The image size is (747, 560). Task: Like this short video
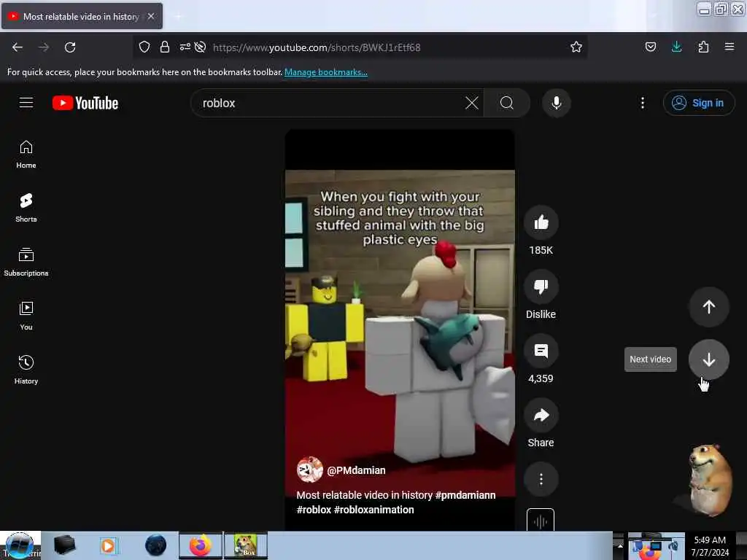541,222
